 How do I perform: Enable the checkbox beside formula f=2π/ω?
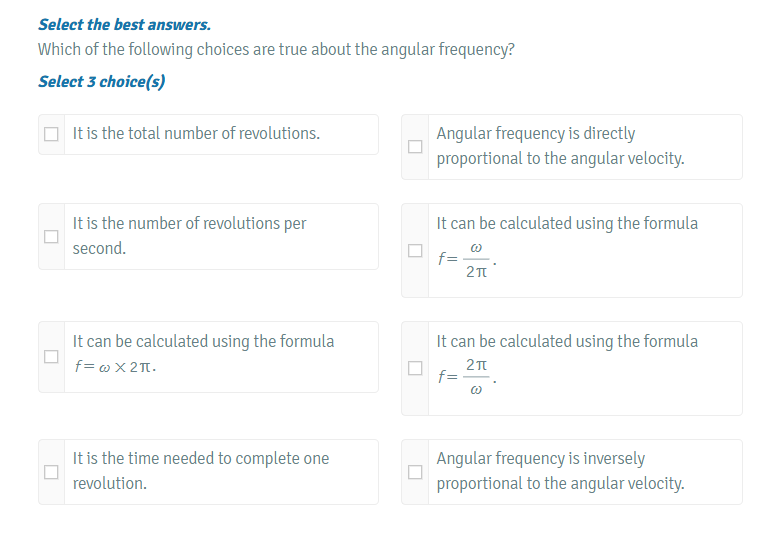tap(415, 369)
